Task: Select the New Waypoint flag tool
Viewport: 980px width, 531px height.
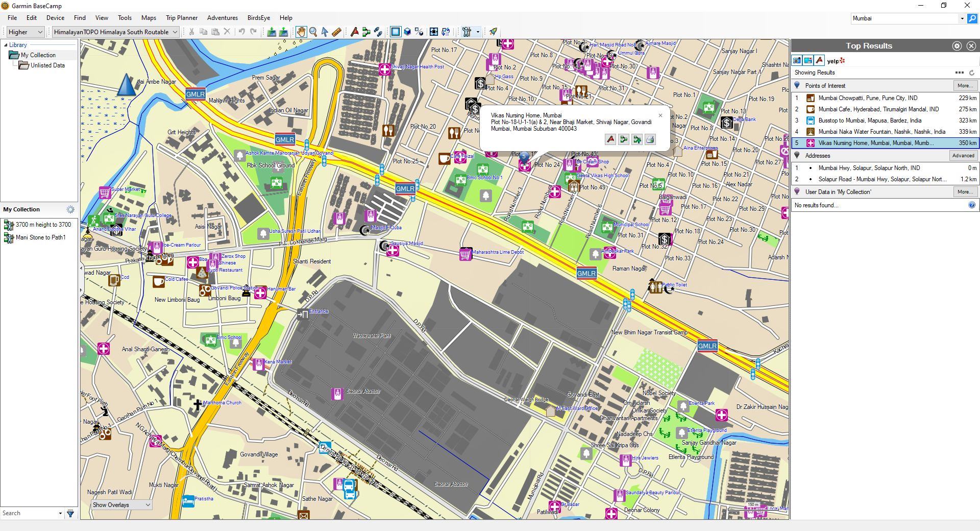Action: (x=355, y=32)
